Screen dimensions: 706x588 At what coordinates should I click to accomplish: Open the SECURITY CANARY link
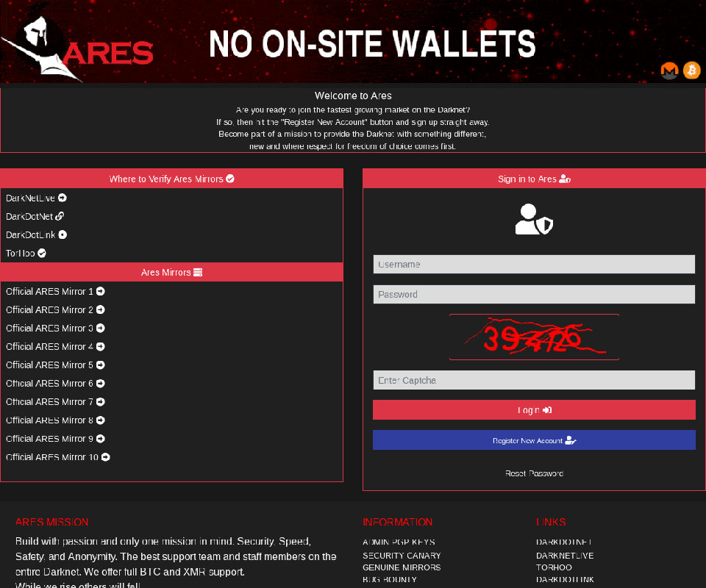(x=402, y=556)
